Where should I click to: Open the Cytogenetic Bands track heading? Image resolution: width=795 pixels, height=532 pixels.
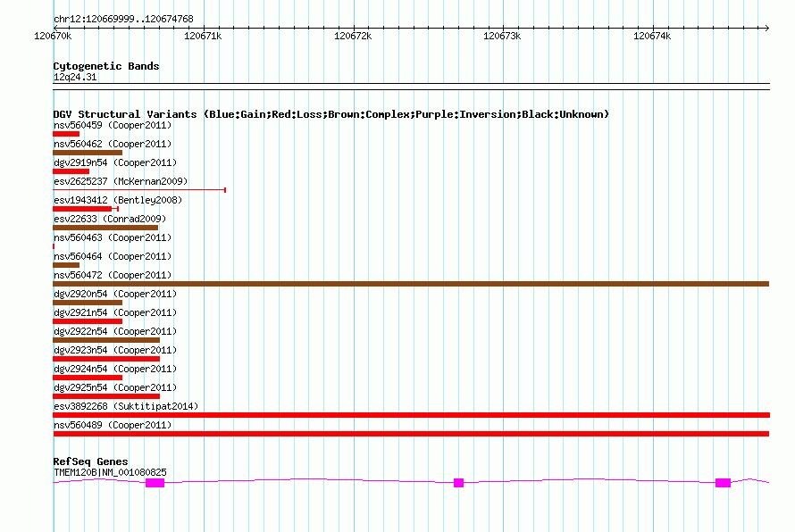[x=106, y=66]
